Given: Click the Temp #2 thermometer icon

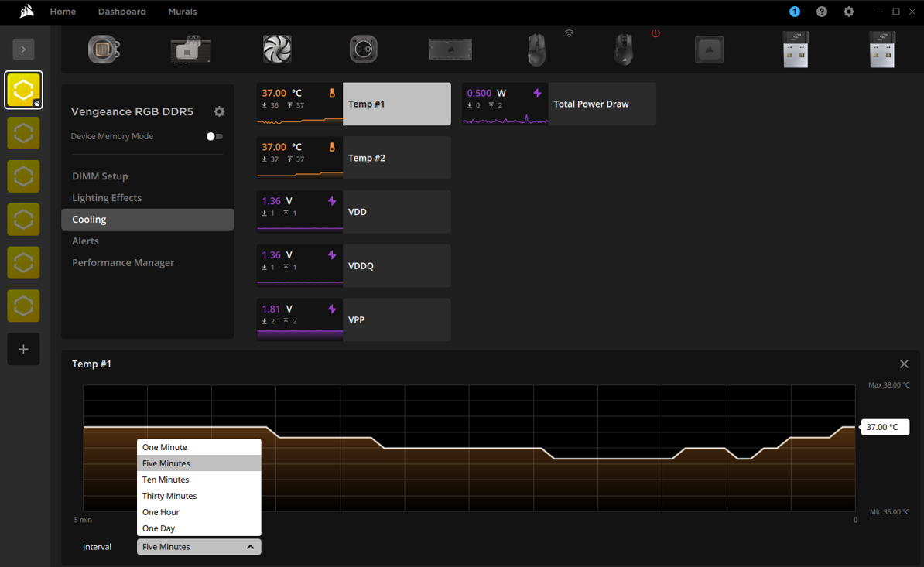Looking at the screenshot, I should [x=332, y=147].
